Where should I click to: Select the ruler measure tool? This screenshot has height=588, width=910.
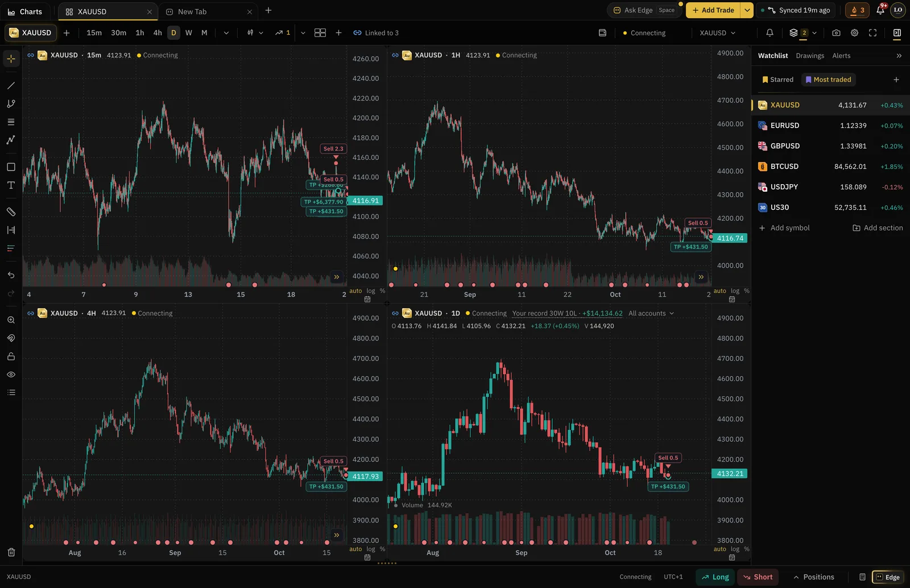tap(11, 212)
